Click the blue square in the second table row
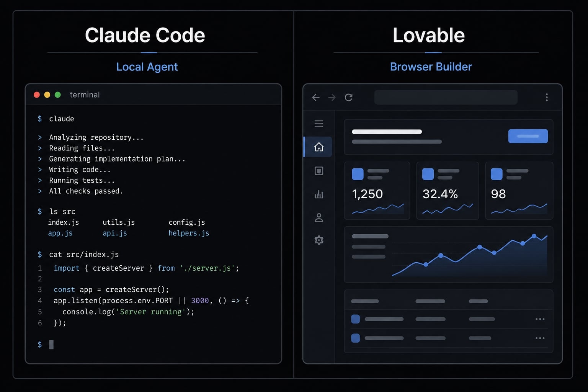The height and width of the screenshot is (392, 588). pos(355,338)
